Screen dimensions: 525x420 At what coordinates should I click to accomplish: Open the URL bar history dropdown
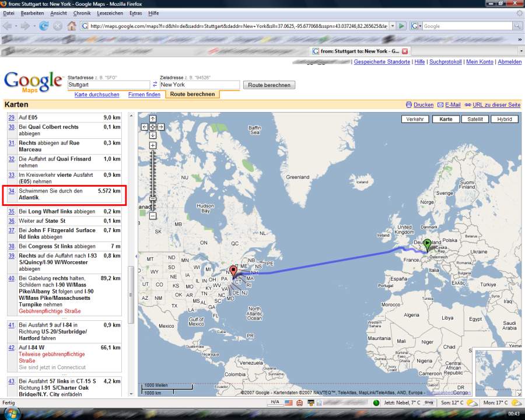tap(393, 26)
